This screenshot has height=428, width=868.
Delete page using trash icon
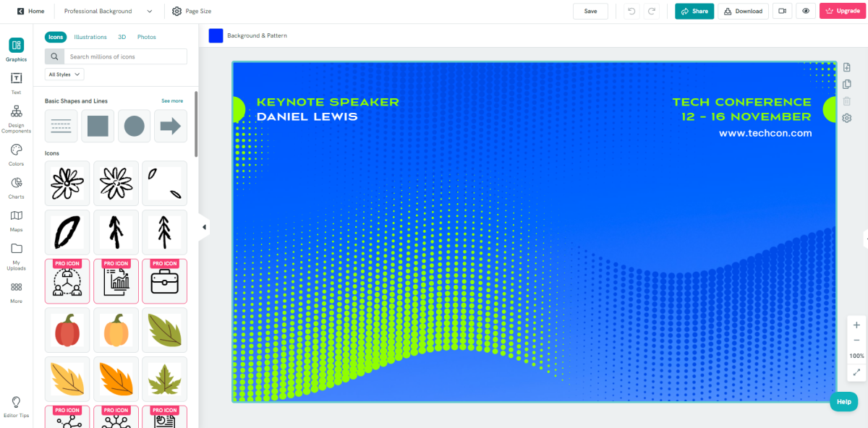(847, 101)
